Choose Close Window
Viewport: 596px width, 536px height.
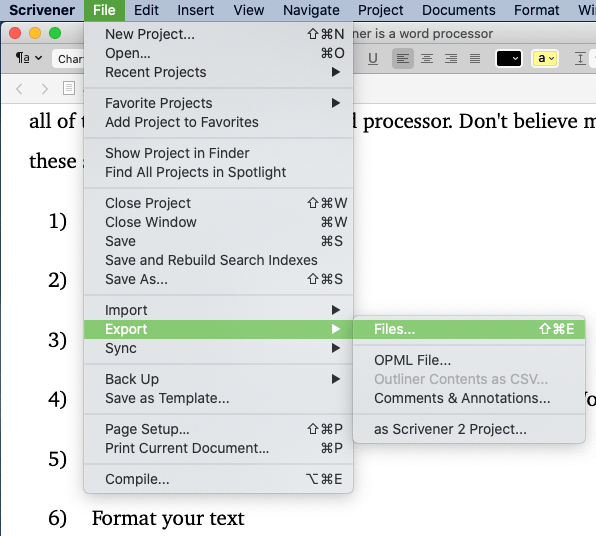coord(219,222)
